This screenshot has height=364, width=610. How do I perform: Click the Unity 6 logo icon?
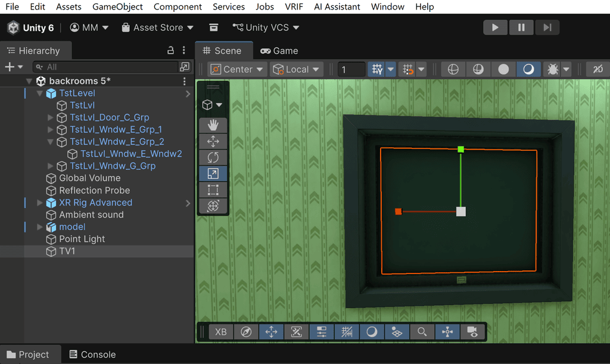click(x=13, y=27)
